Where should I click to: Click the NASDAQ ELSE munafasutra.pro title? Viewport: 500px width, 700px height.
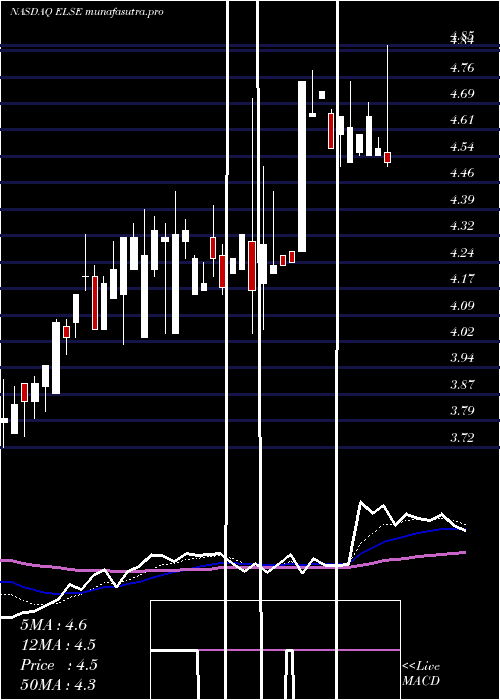click(87, 12)
